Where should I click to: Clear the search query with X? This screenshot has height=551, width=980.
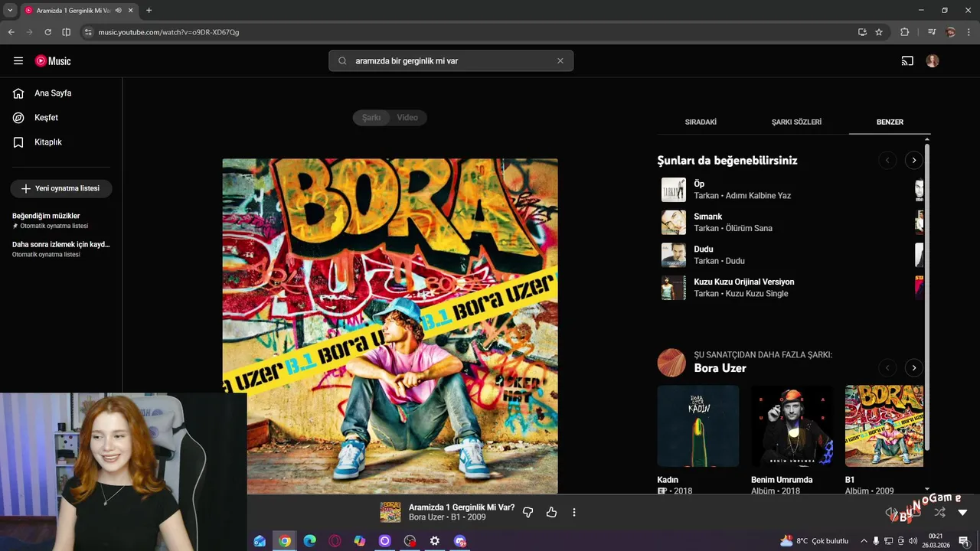[560, 61]
